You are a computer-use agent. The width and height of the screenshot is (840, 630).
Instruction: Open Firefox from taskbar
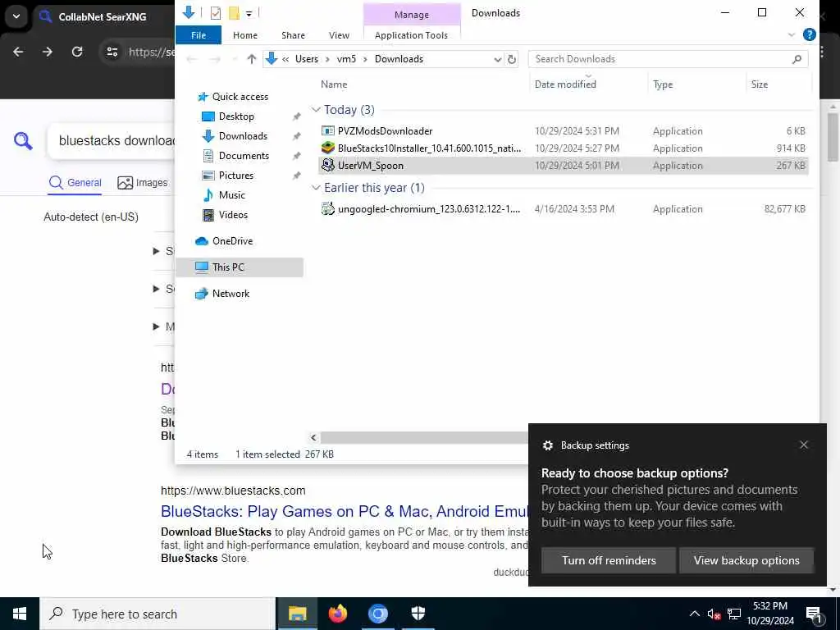click(337, 614)
